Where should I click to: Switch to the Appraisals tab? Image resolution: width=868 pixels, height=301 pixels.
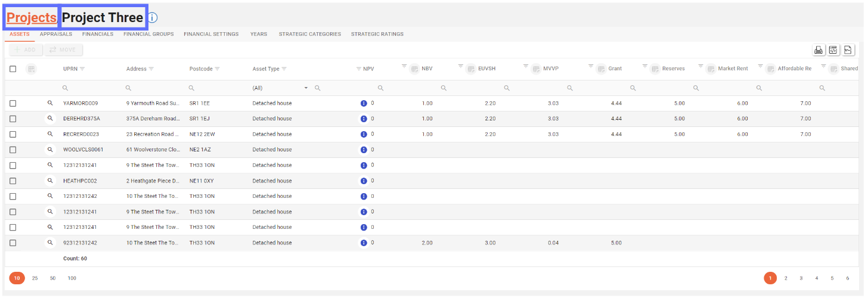(56, 34)
